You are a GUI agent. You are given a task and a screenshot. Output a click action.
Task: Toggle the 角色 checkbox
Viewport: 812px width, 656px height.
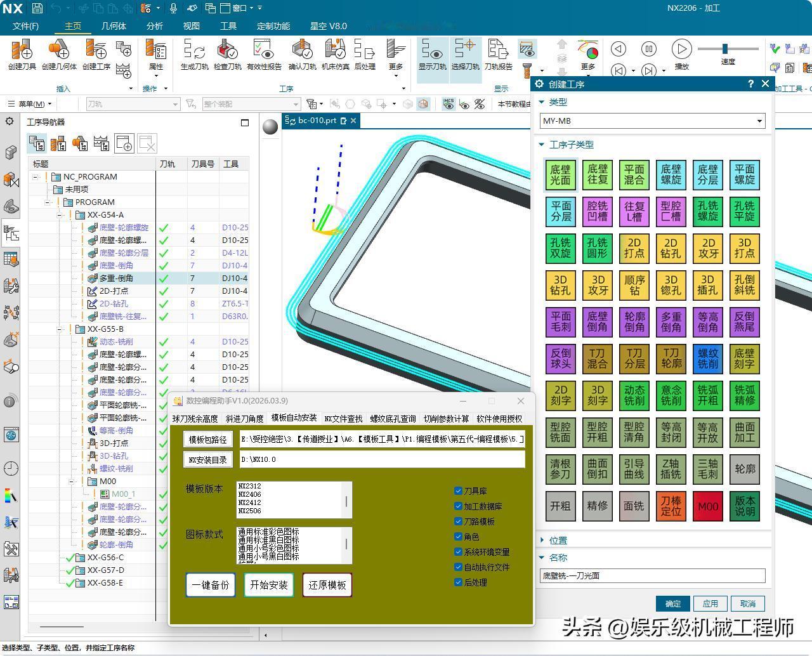[x=458, y=536]
